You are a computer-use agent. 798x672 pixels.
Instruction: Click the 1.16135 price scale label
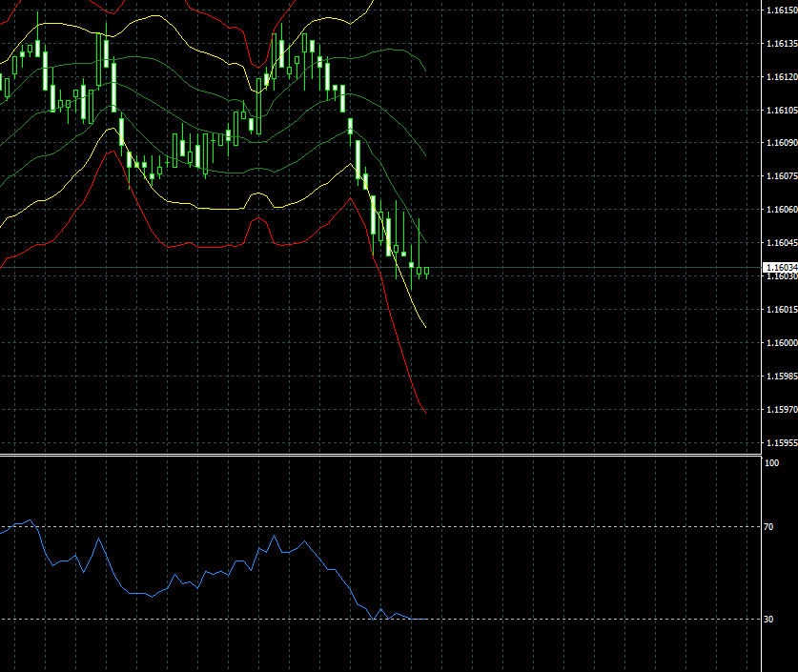[x=782, y=44]
